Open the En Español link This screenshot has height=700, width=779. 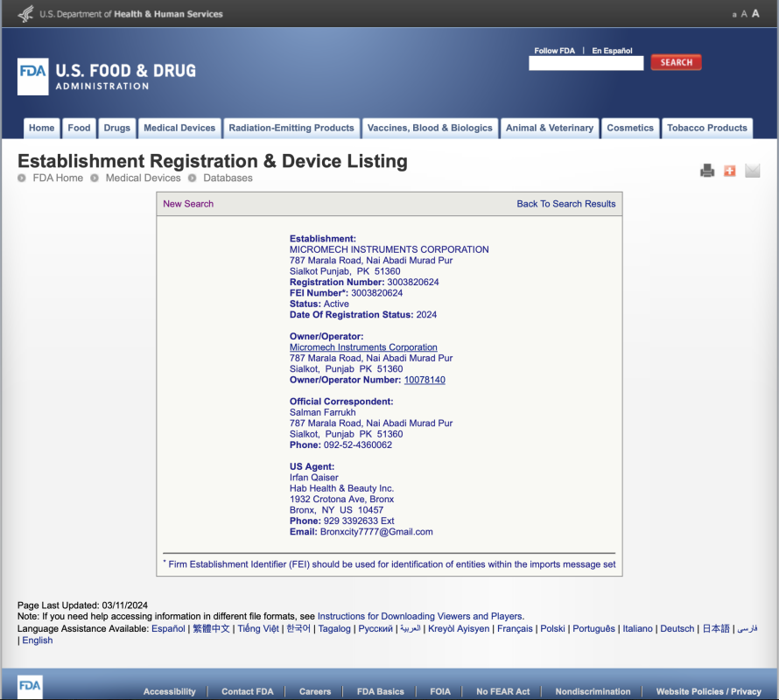click(x=612, y=51)
